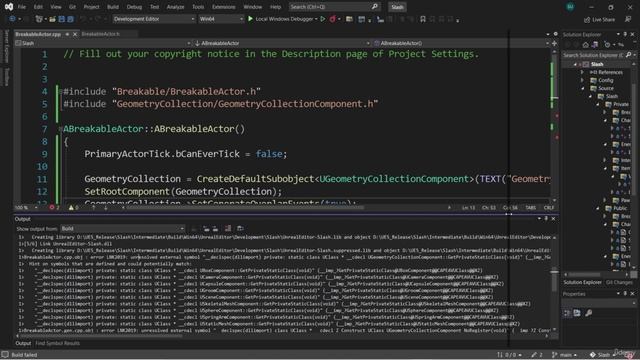Open the Debug menu
Screen dimensions: 640x360
[x=134, y=7]
